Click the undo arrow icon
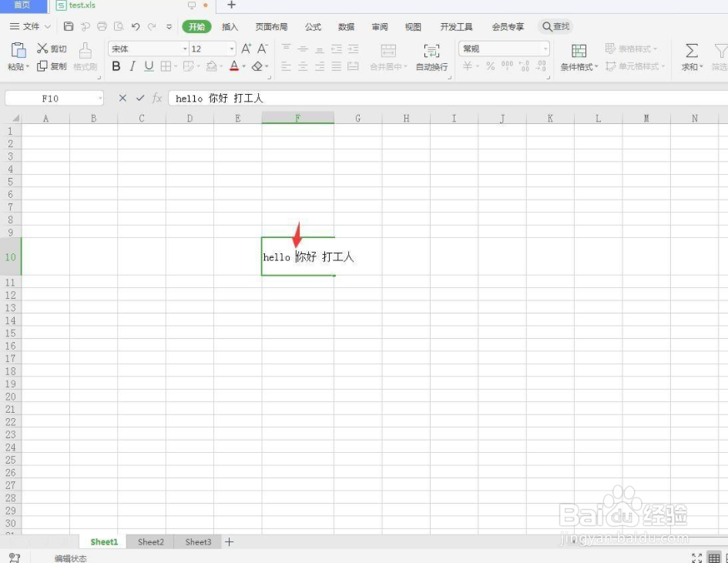Viewport: 728px width, 563px height. point(136,25)
